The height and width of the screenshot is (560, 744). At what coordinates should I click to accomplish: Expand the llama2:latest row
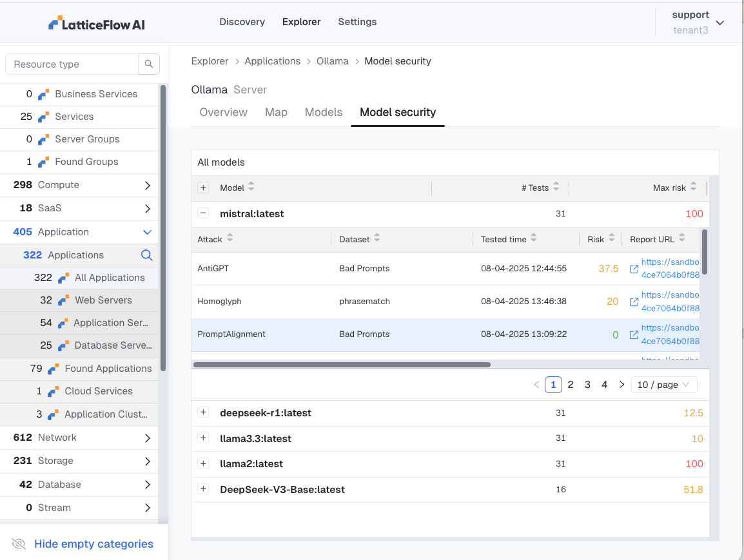pyautogui.click(x=203, y=463)
